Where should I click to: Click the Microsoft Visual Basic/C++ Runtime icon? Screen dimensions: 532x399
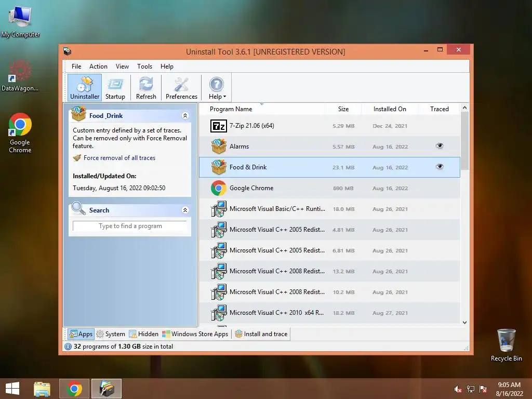tap(219, 209)
